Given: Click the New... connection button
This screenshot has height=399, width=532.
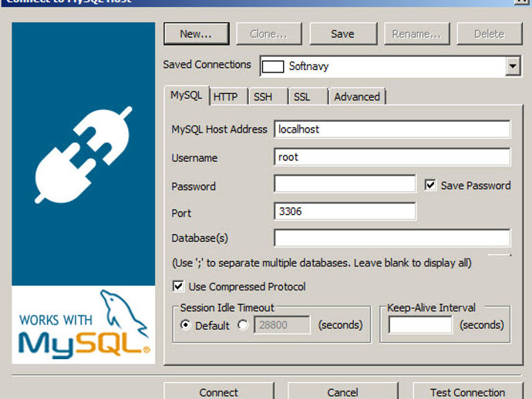Looking at the screenshot, I should click(x=196, y=34).
